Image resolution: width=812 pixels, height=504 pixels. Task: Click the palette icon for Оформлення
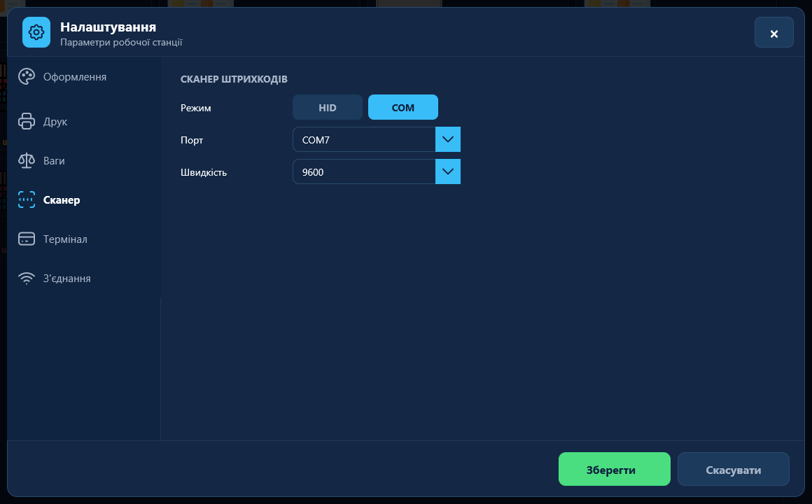[27, 77]
